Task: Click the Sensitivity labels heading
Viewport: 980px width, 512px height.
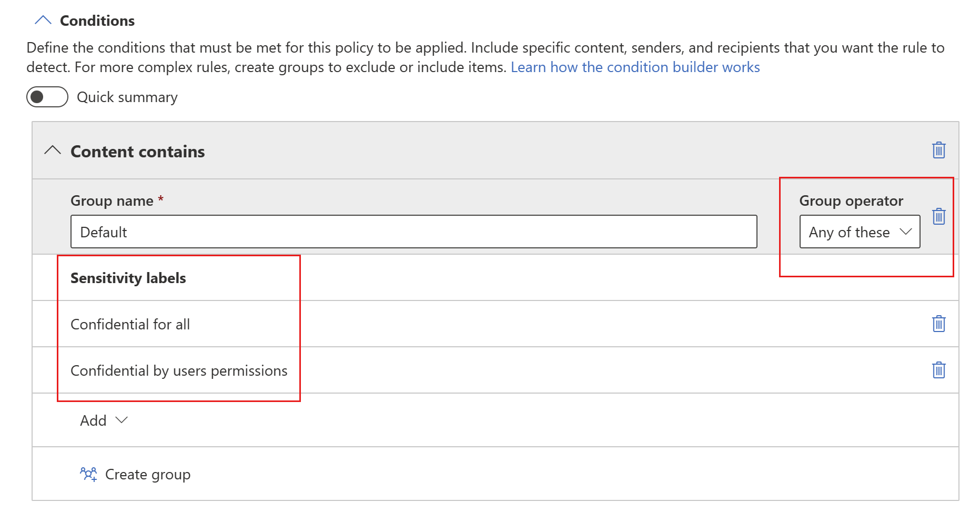Action: (128, 278)
